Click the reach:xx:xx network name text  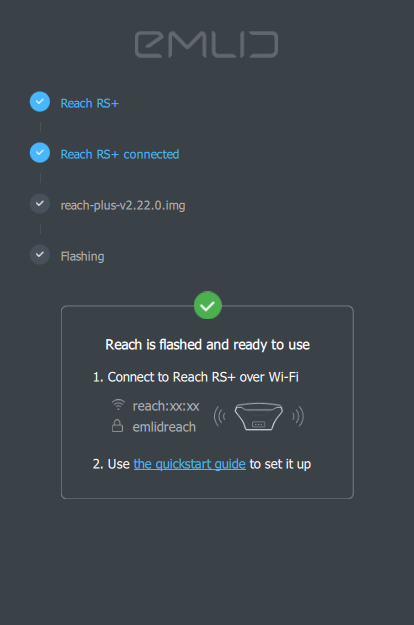tap(166, 406)
